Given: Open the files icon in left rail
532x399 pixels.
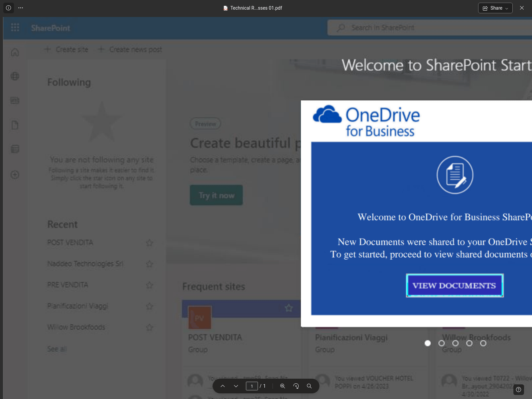Looking at the screenshot, I should point(15,125).
